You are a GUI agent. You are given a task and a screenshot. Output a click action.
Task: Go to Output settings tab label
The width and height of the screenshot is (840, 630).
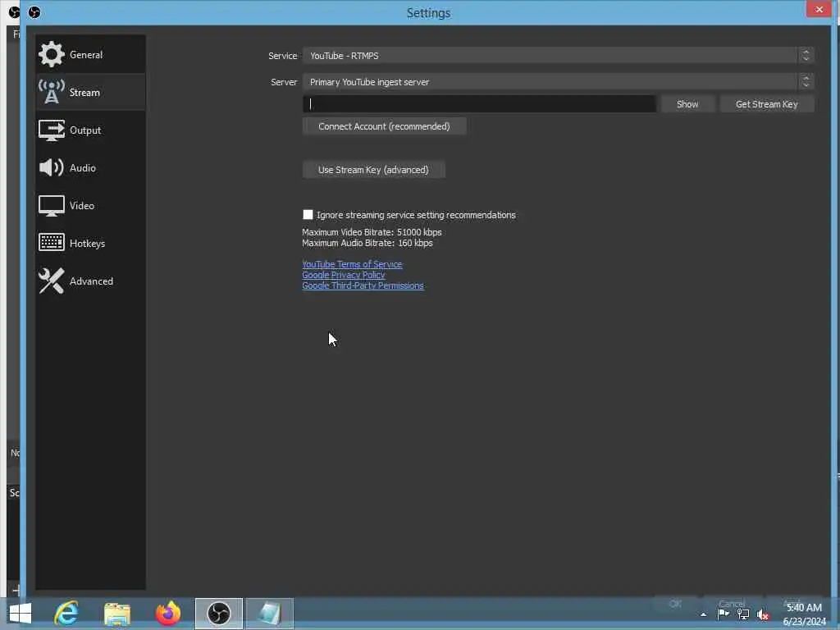[85, 130]
